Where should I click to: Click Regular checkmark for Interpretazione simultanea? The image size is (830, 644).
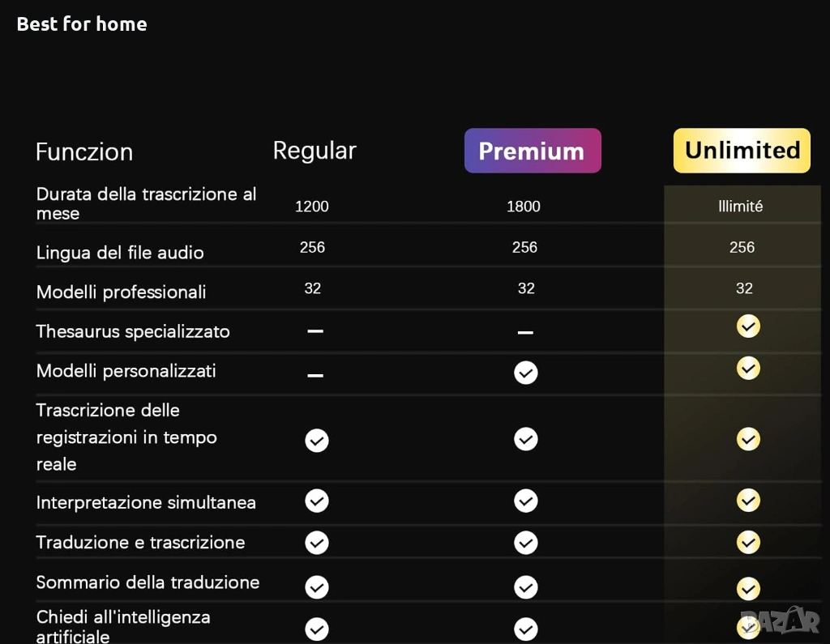(317, 501)
